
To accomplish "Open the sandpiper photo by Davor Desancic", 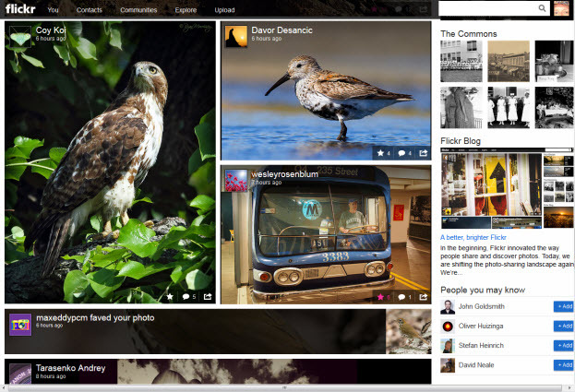I will [x=326, y=90].
